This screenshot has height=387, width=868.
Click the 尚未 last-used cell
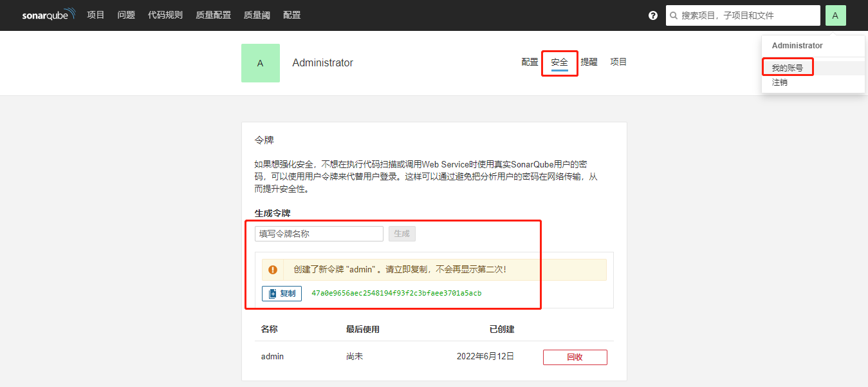click(x=355, y=356)
